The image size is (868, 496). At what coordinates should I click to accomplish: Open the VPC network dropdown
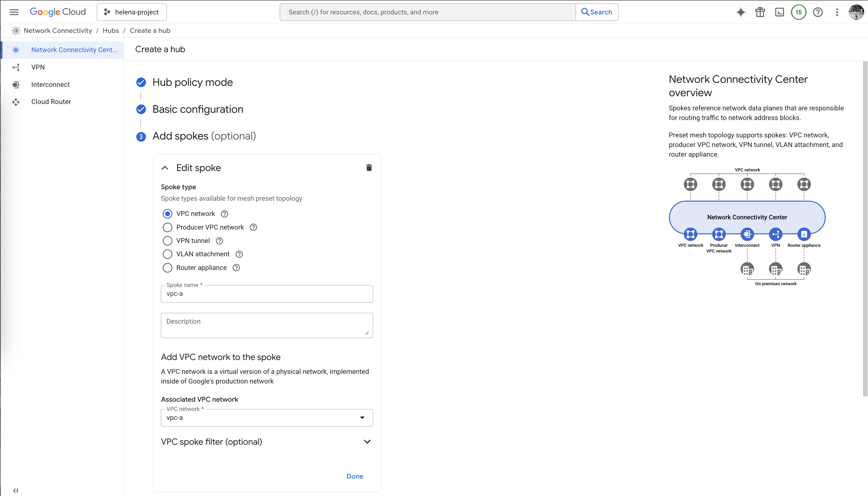point(267,418)
